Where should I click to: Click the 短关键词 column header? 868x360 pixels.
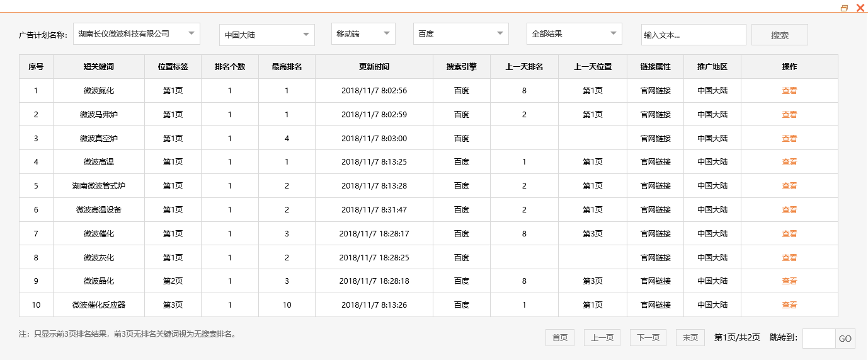pyautogui.click(x=99, y=67)
